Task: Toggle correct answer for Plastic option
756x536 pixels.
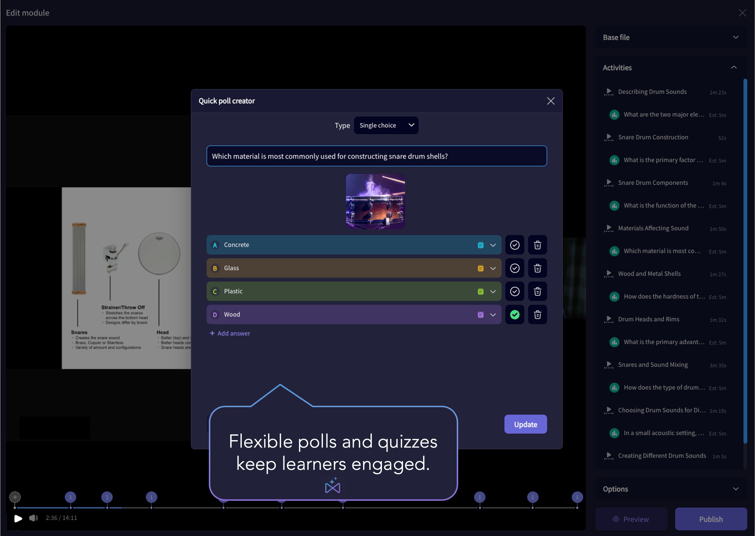Action: tap(514, 291)
